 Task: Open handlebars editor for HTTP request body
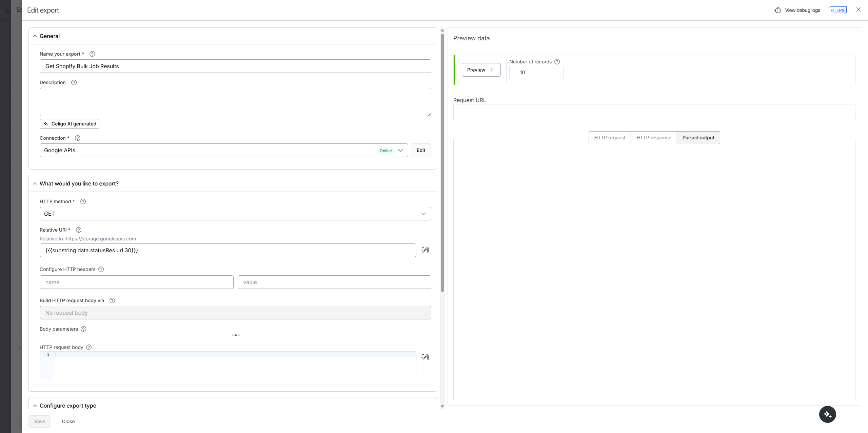pyautogui.click(x=425, y=357)
